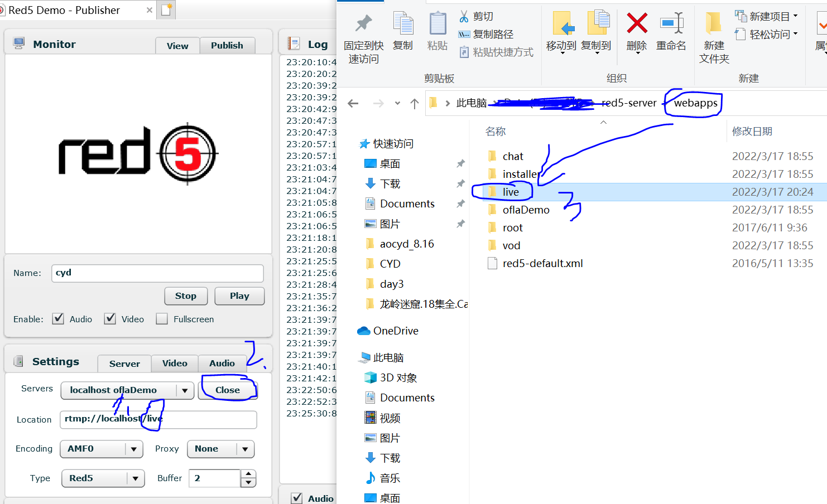Expand the 新建项目 dropdown arrow
This screenshot has height=504, width=827.
tap(795, 16)
